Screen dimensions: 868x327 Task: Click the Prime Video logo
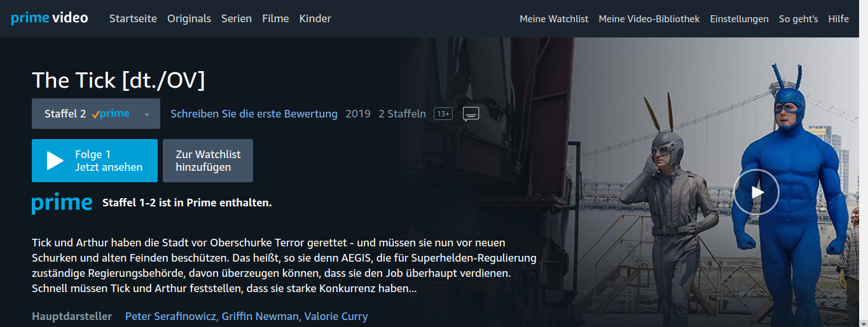50,18
